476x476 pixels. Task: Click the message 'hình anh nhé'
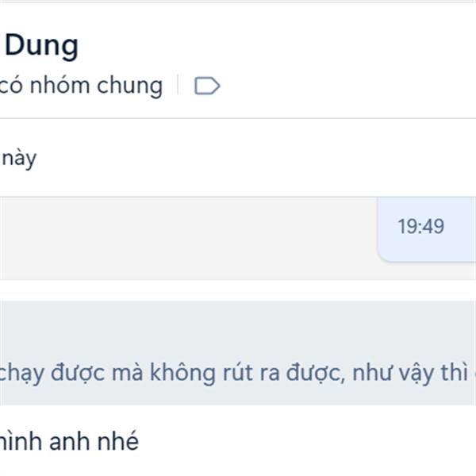pos(69,441)
